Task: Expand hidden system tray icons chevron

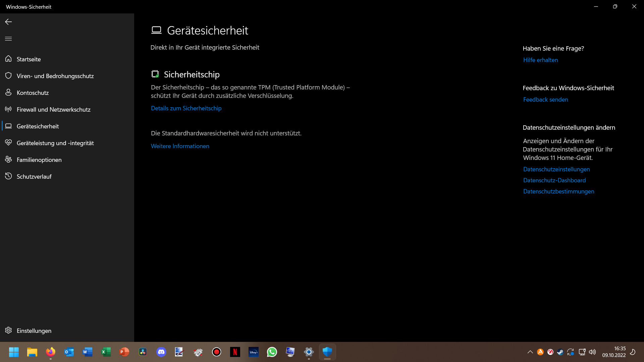Action: 530,352
